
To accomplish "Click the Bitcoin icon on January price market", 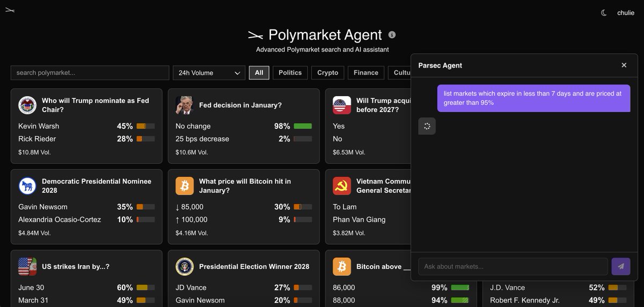I will pos(184,186).
